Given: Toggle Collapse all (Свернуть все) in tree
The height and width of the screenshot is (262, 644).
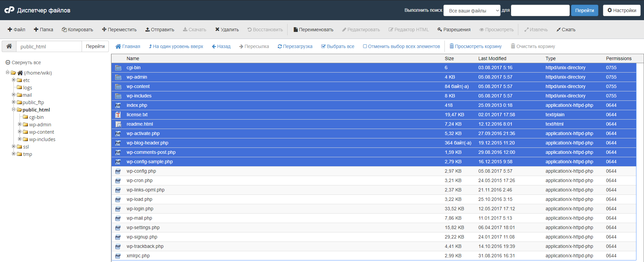Looking at the screenshot, I should pos(23,62).
